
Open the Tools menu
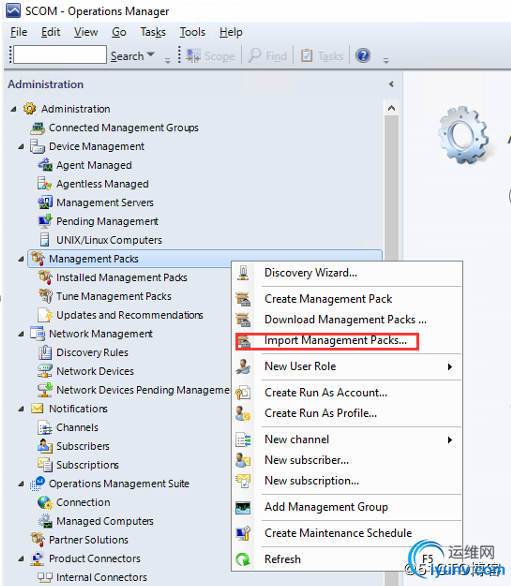193,32
